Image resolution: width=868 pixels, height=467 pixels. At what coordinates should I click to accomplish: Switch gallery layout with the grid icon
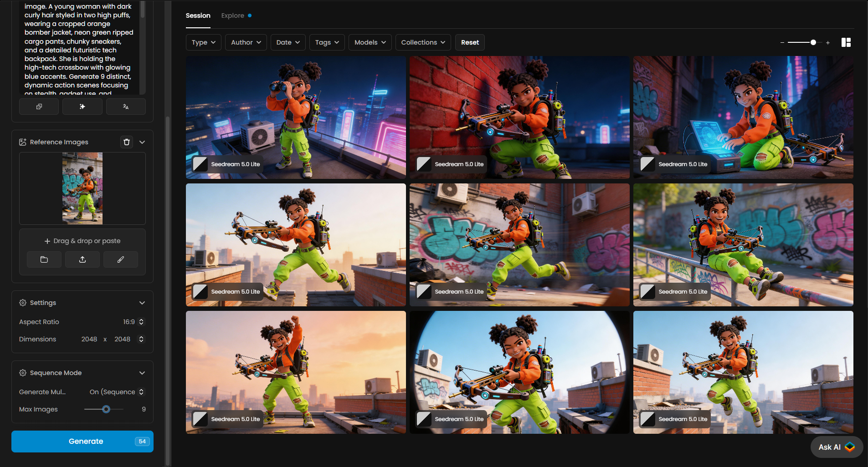click(846, 42)
